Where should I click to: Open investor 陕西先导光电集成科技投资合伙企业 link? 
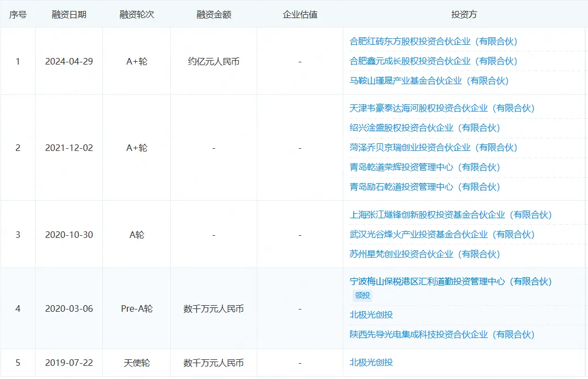(442, 335)
